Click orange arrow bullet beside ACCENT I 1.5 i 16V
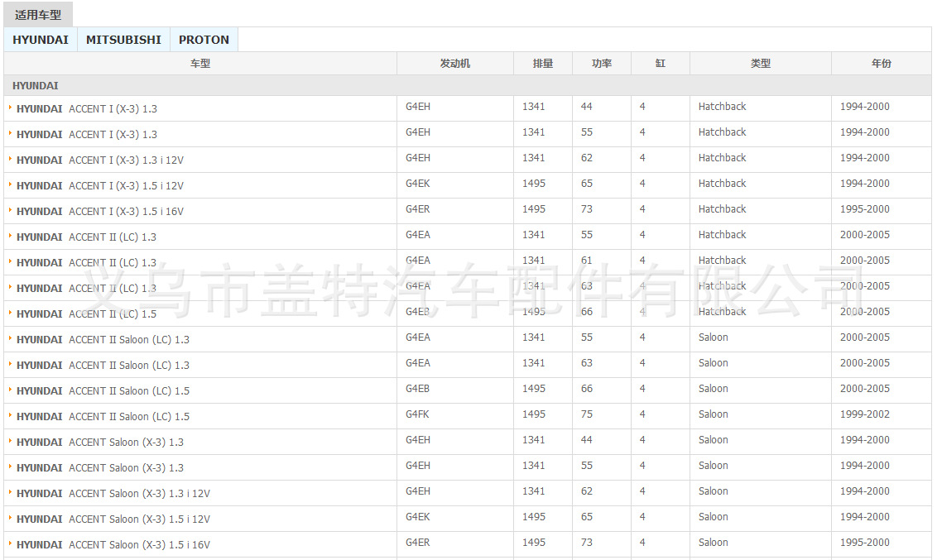942x560 pixels. pyautogui.click(x=10, y=210)
